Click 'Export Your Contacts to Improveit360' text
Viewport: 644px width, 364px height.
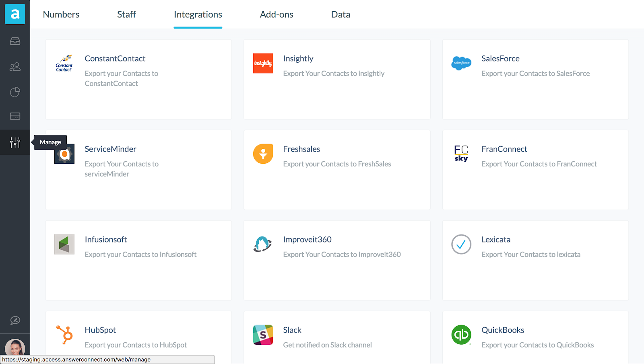(342, 255)
